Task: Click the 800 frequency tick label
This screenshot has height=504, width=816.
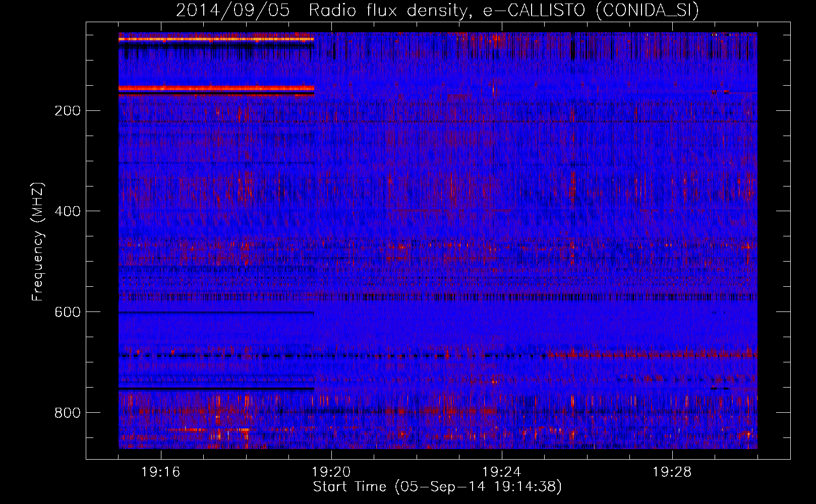Action: tap(68, 413)
